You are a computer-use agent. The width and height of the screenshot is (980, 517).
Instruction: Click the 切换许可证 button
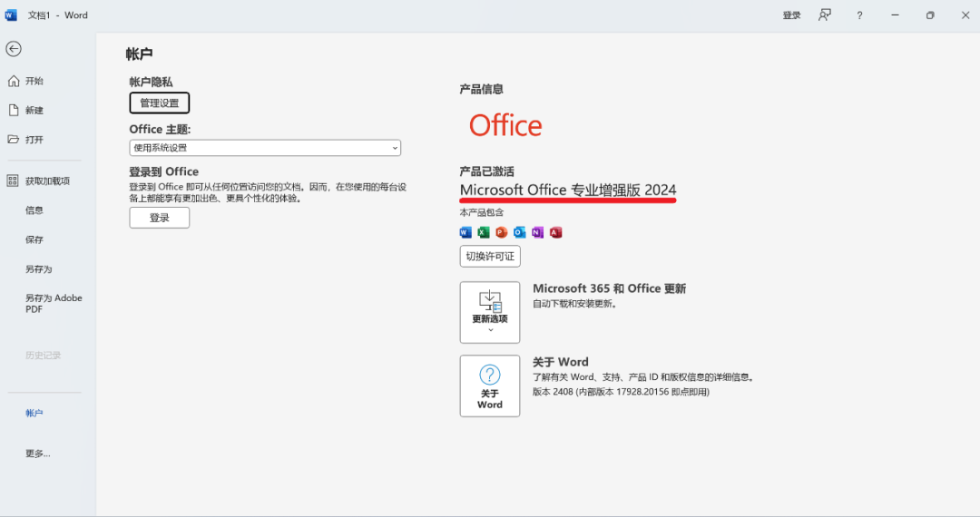pos(490,257)
